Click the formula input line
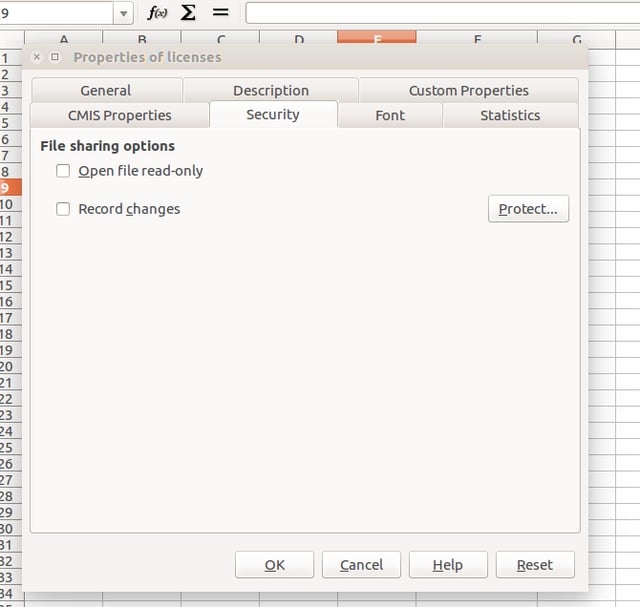 coord(442,13)
